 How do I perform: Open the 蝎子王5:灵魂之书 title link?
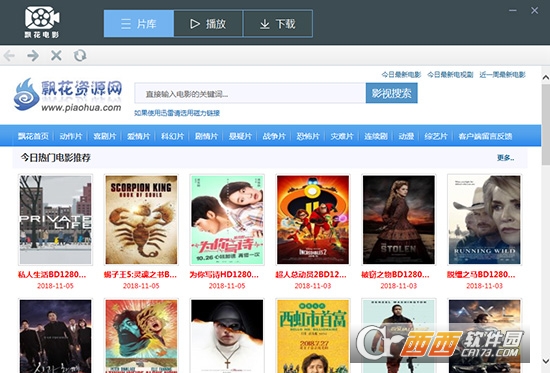pos(140,274)
